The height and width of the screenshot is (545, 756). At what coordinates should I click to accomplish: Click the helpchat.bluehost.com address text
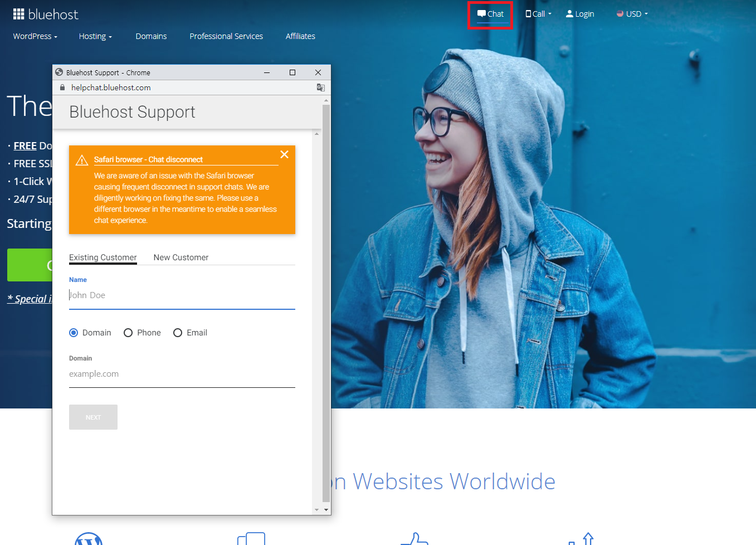pos(111,87)
